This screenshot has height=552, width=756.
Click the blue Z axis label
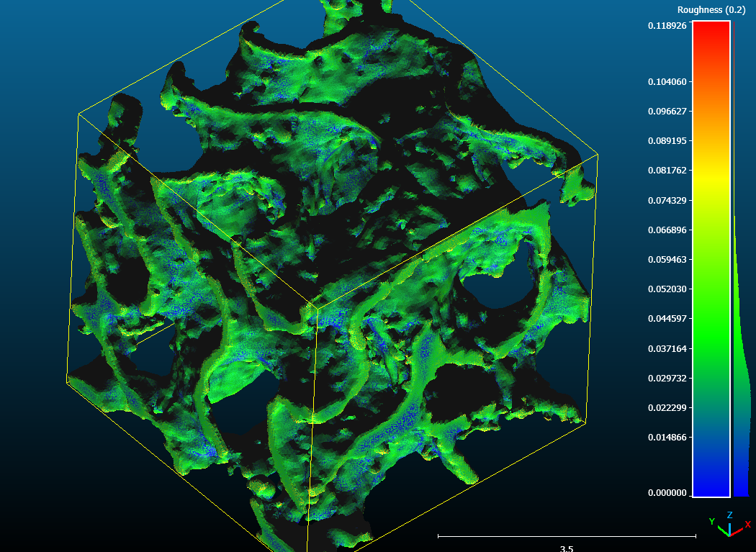pos(729,515)
